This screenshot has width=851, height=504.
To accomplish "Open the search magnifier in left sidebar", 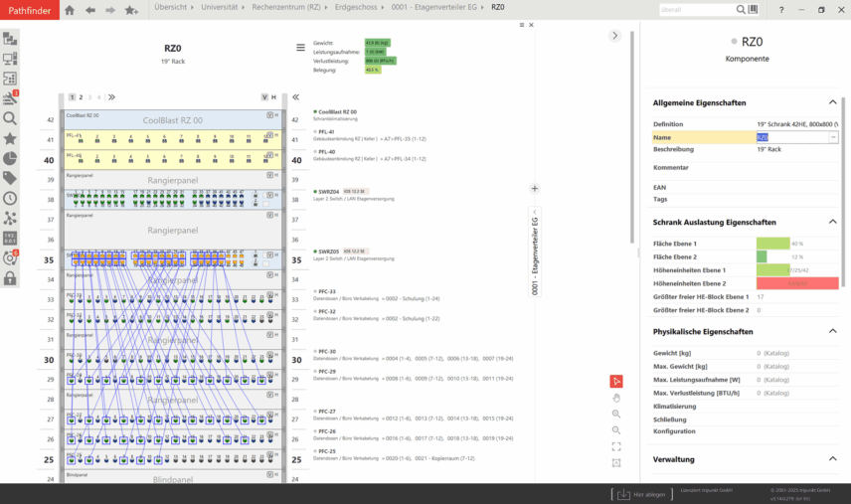I will pyautogui.click(x=10, y=118).
